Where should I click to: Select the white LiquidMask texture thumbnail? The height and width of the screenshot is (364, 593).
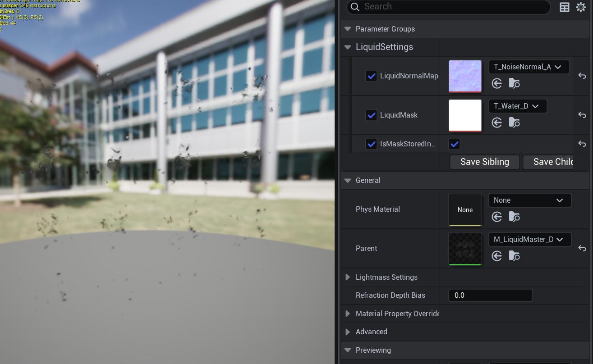(x=465, y=115)
